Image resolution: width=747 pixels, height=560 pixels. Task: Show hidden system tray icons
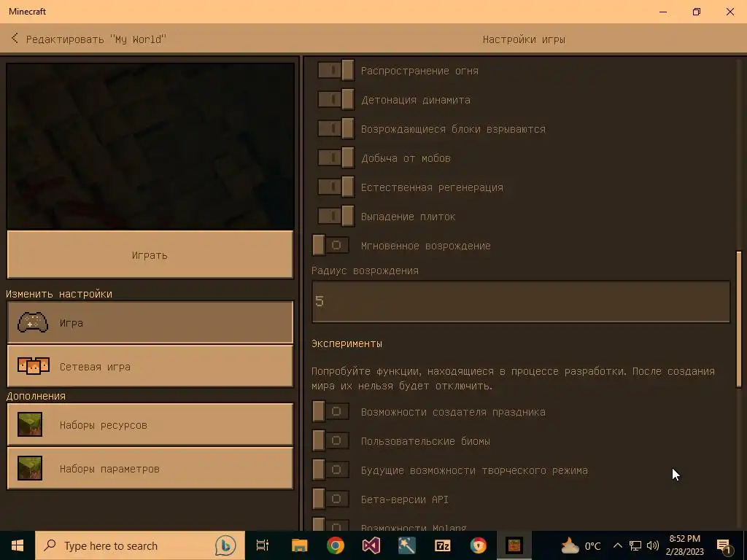click(617, 545)
